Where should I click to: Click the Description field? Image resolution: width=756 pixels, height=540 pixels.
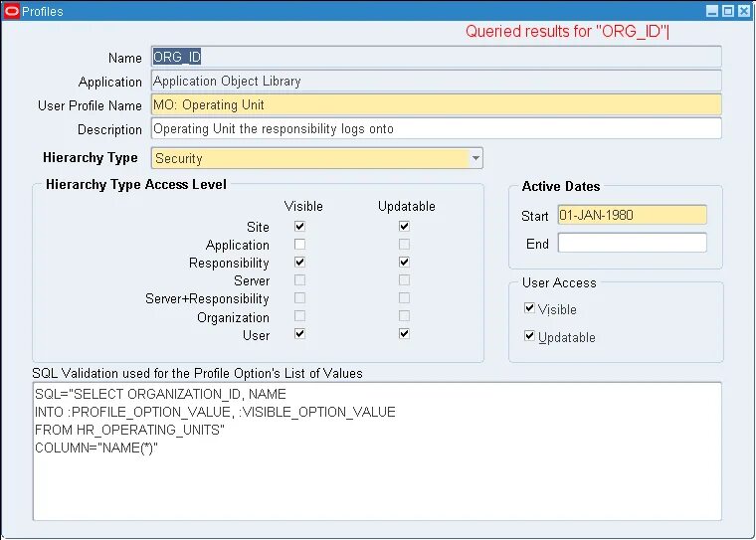(437, 128)
